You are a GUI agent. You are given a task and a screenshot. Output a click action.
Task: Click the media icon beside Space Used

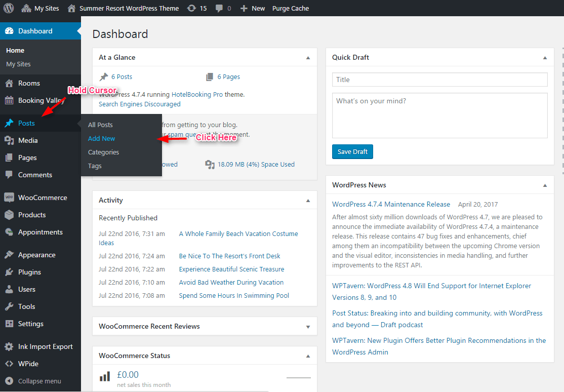tap(210, 165)
